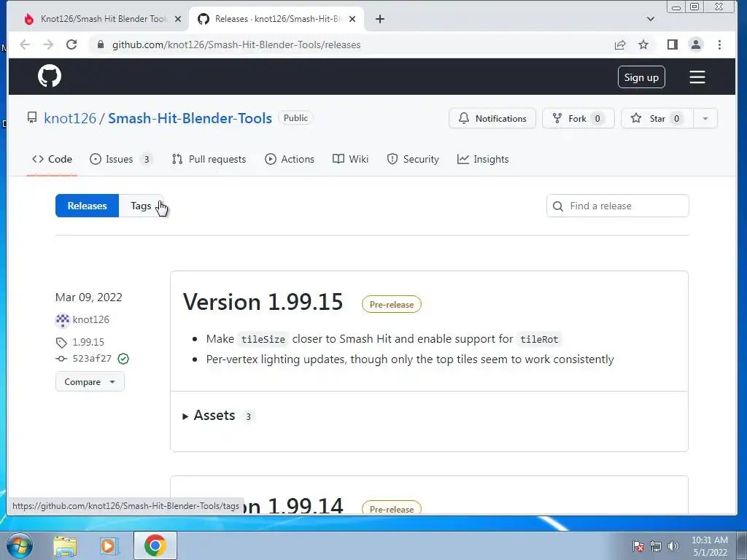Click the search magnifier icon
Screen dimensions: 747x560
(557, 206)
